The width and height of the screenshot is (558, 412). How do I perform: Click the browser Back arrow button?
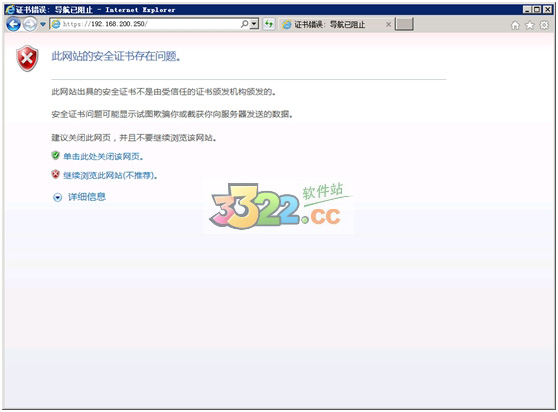[14, 25]
